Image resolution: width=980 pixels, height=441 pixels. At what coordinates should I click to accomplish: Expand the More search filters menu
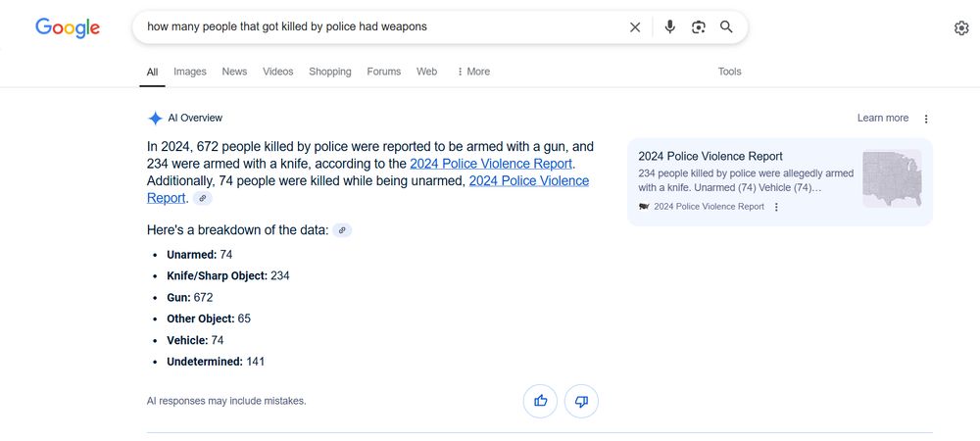473,72
